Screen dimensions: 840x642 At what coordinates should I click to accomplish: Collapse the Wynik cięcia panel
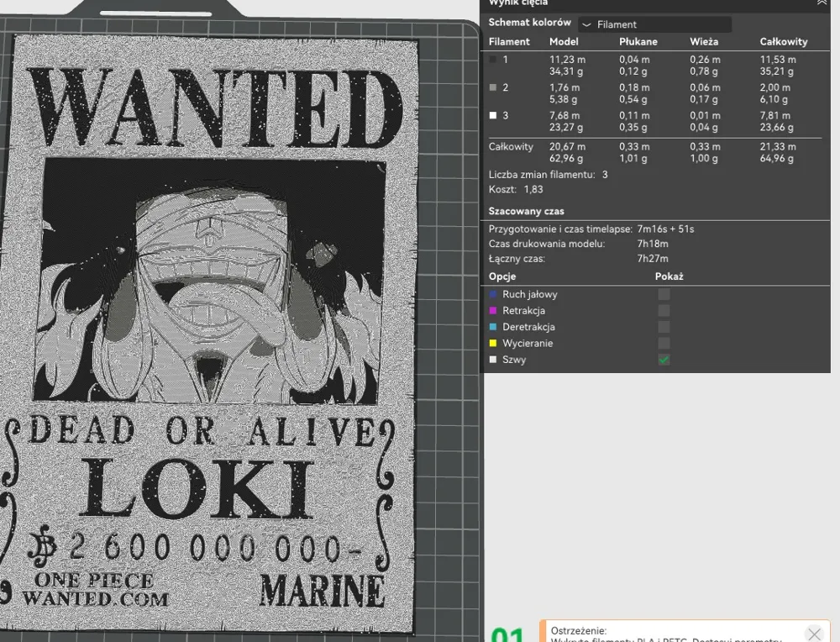tap(822, 3)
